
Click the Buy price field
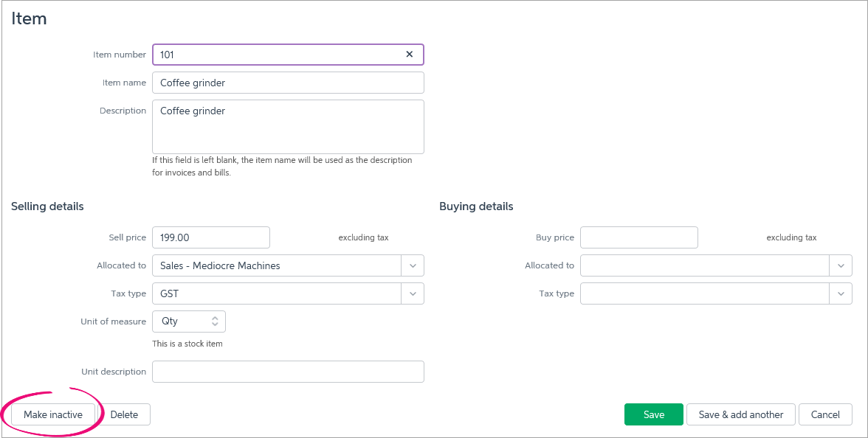638,237
